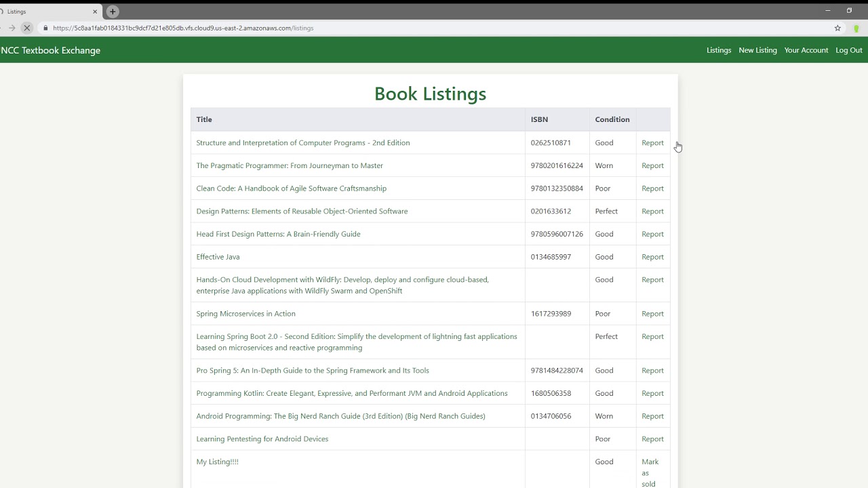Report the Hands-On Cloud Development listing

652,280
